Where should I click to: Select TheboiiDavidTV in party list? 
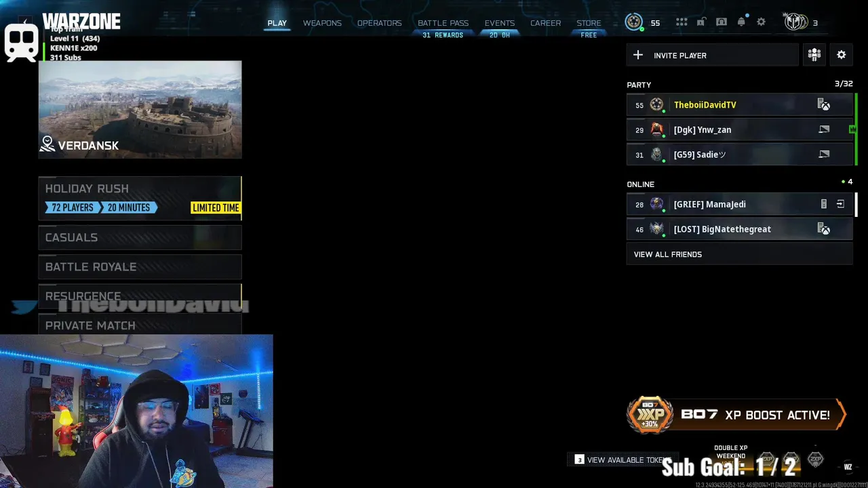(739, 104)
